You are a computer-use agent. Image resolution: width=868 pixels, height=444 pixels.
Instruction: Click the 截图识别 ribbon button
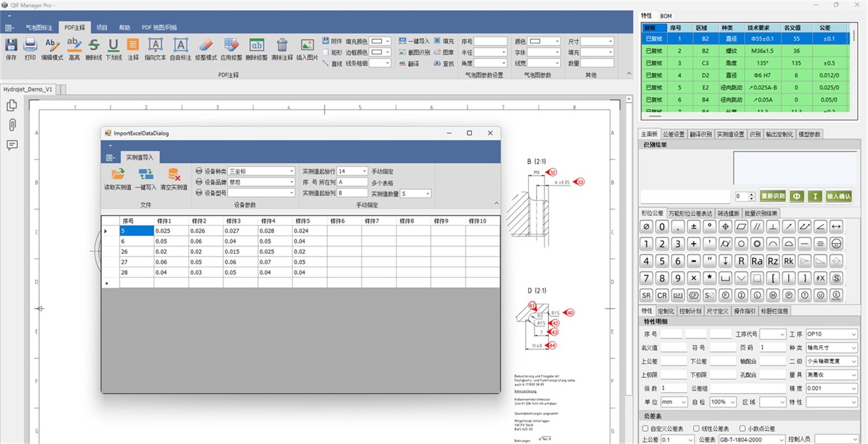tap(414, 52)
